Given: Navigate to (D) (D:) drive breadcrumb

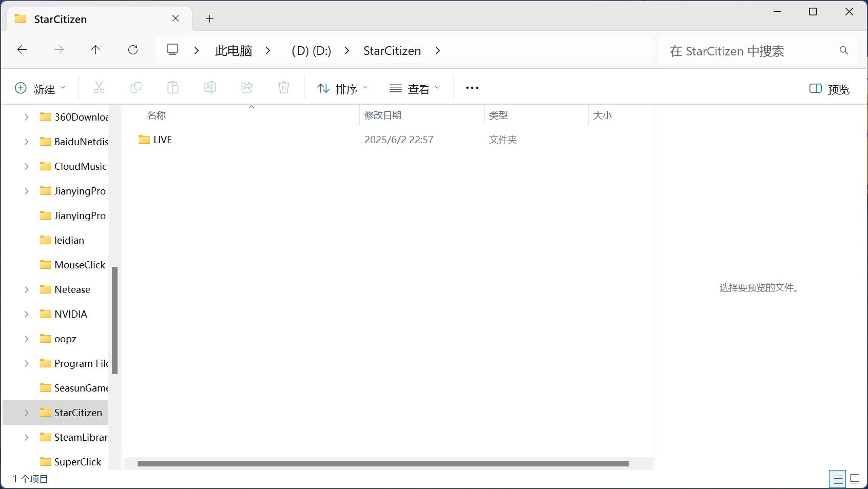Looking at the screenshot, I should [x=312, y=50].
